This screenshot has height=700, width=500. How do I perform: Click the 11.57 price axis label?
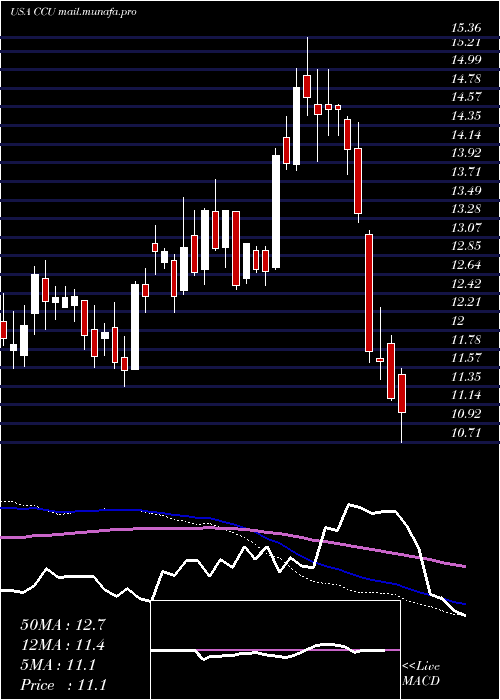[466, 358]
